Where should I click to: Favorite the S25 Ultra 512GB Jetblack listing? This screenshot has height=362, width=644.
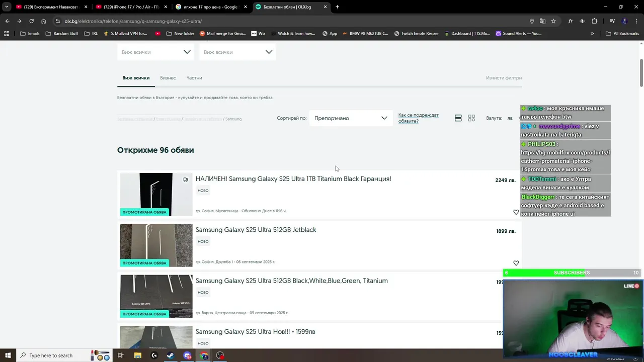[x=516, y=263]
